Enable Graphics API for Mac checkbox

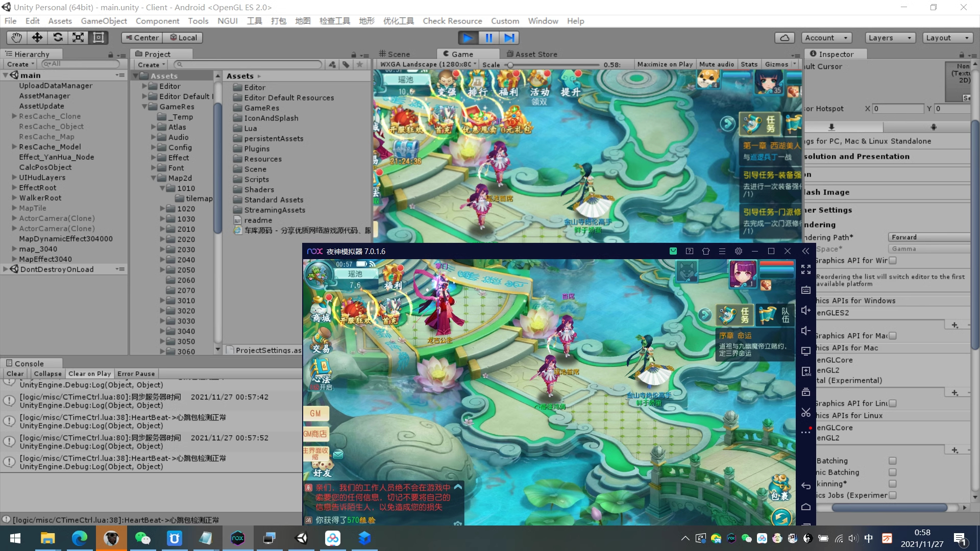pos(893,336)
